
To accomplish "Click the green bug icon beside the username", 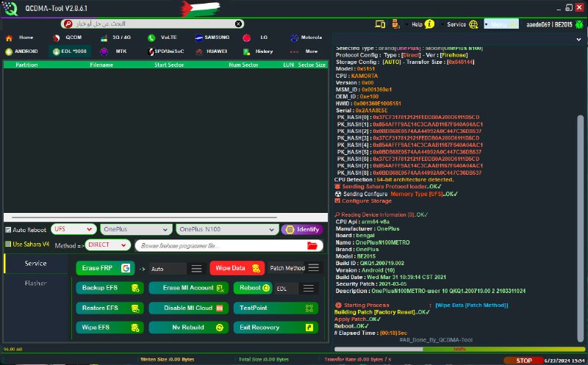I will pos(579,24).
